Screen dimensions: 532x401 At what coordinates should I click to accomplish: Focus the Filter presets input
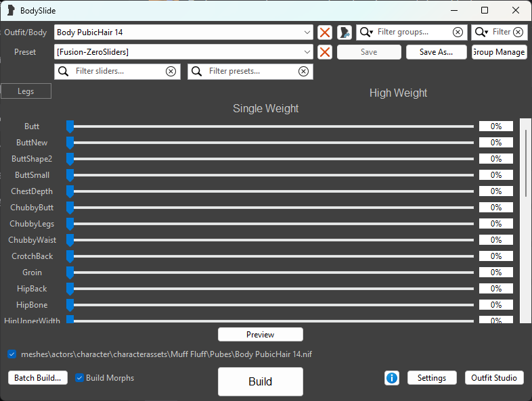click(x=251, y=72)
